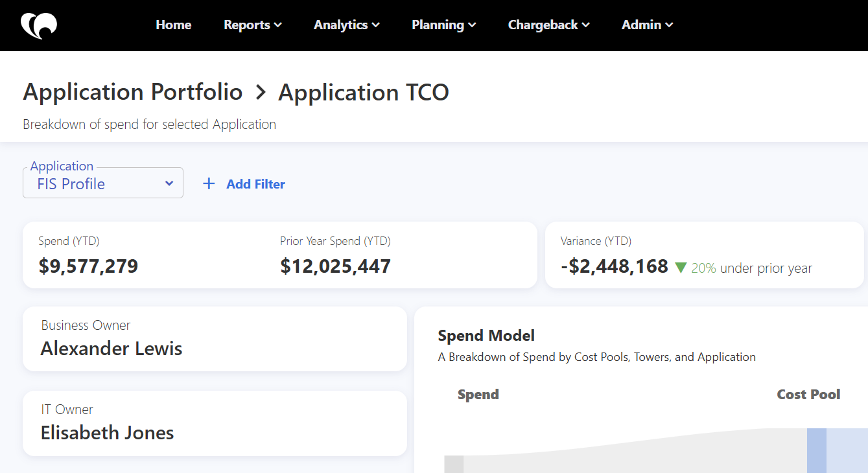The image size is (868, 473).
Task: Click the dark gray Spend bar in chart
Action: pos(454,464)
